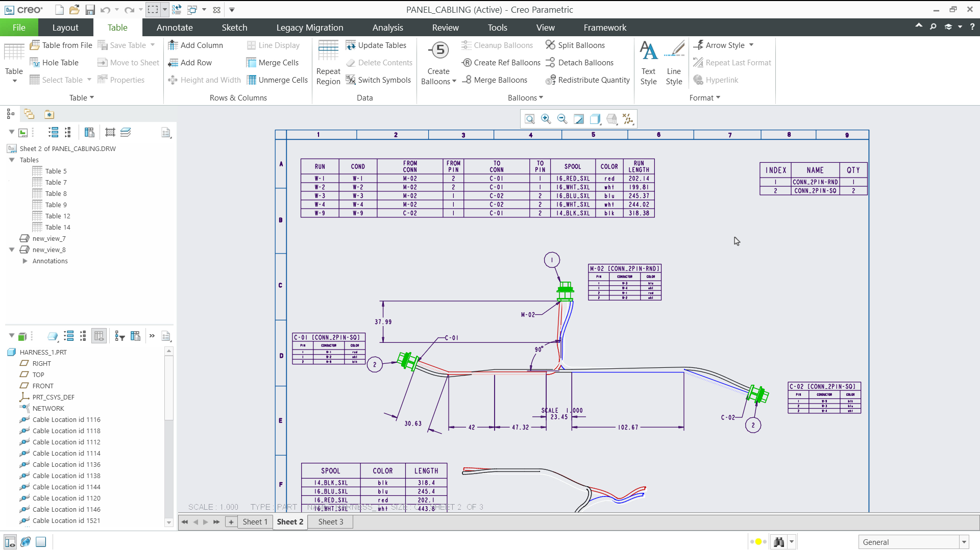The image size is (980, 550).
Task: Select the NETWORK feature in model tree
Action: [48, 408]
